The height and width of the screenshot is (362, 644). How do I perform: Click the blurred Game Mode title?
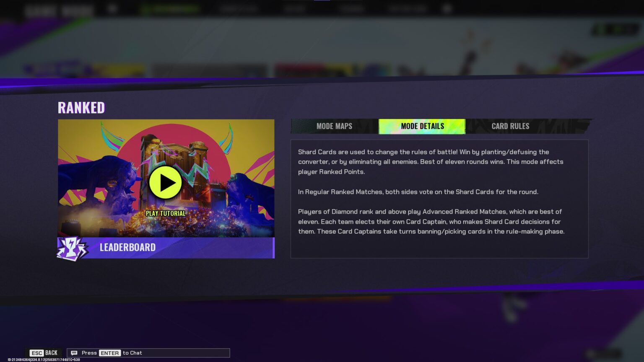pos(59,10)
